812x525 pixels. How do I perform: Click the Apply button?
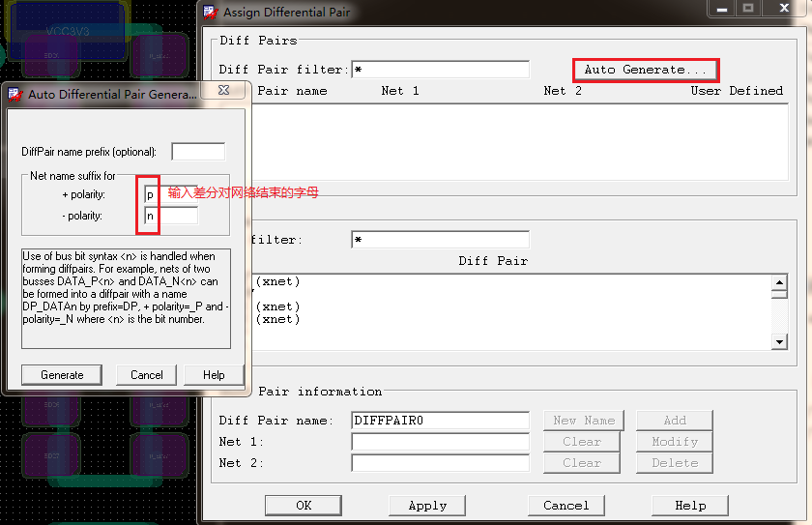pyautogui.click(x=427, y=505)
